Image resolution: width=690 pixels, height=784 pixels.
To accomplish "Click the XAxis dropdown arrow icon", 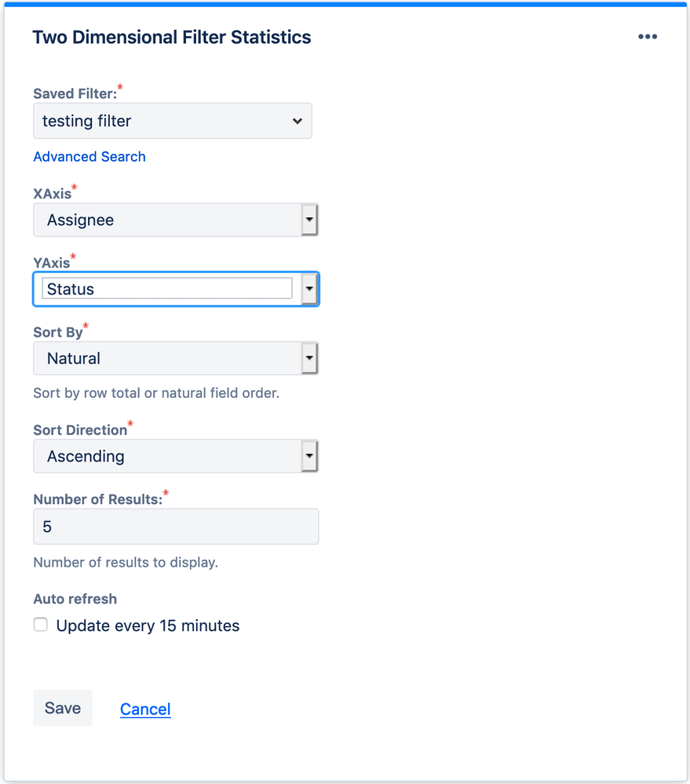I will point(309,220).
